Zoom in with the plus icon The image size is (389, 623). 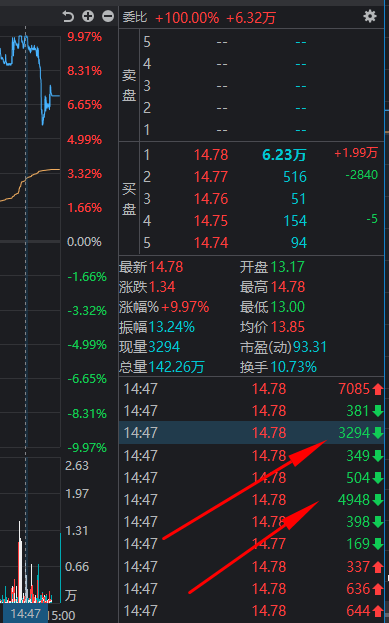pyautogui.click(x=88, y=16)
